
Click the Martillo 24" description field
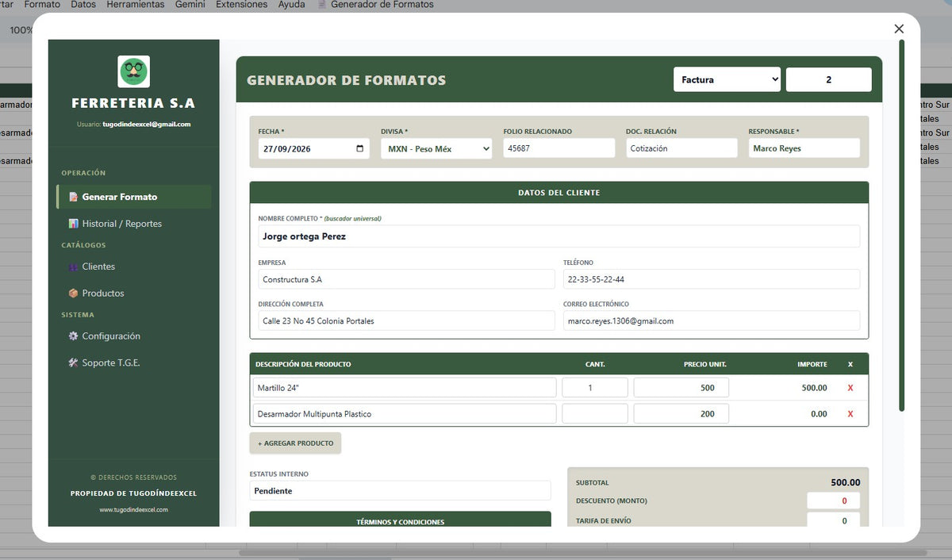point(405,388)
